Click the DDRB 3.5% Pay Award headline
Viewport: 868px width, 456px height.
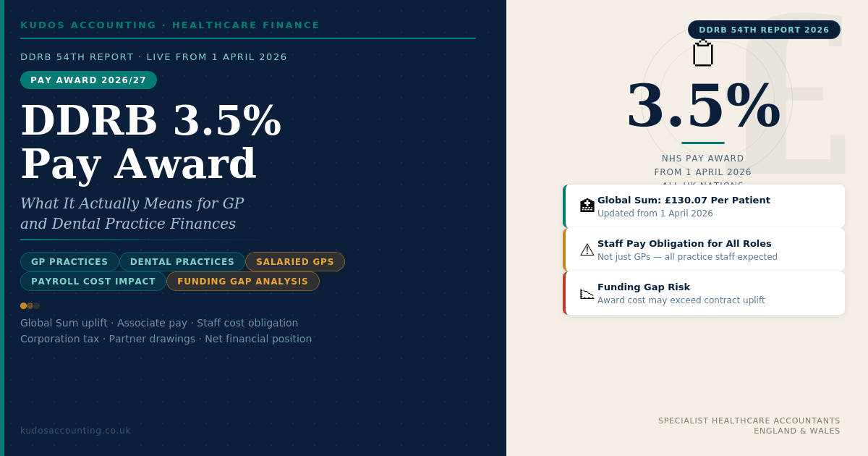coord(150,142)
